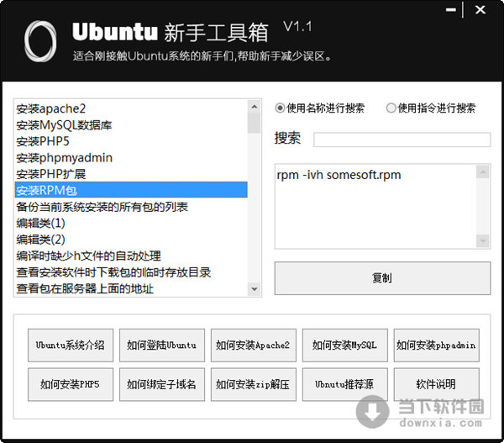Select 安装apache2 in the list
Image resolution: width=504 pixels, height=443 pixels.
pos(131,108)
